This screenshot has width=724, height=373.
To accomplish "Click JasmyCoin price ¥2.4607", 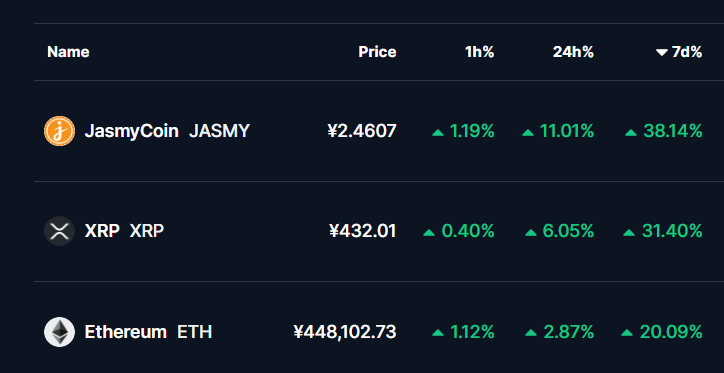I will pos(362,132).
